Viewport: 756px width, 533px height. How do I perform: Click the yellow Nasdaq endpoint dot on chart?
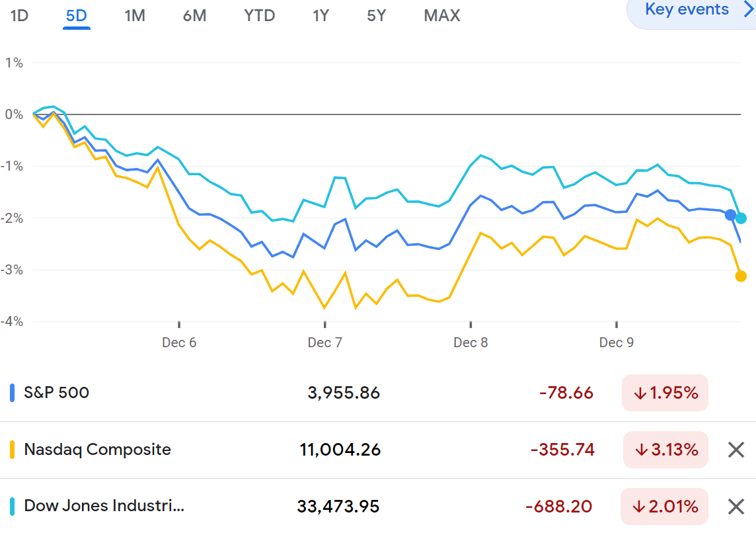pos(741,276)
